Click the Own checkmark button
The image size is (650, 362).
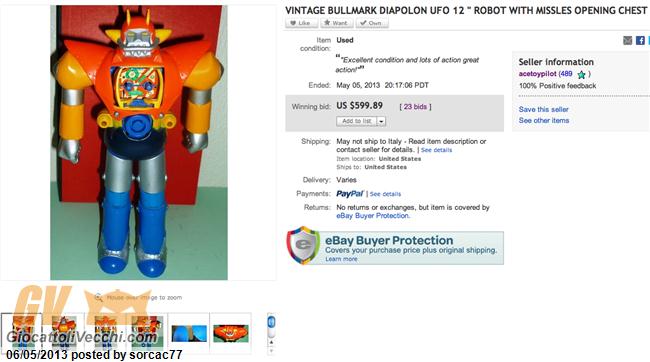pyautogui.click(x=372, y=23)
